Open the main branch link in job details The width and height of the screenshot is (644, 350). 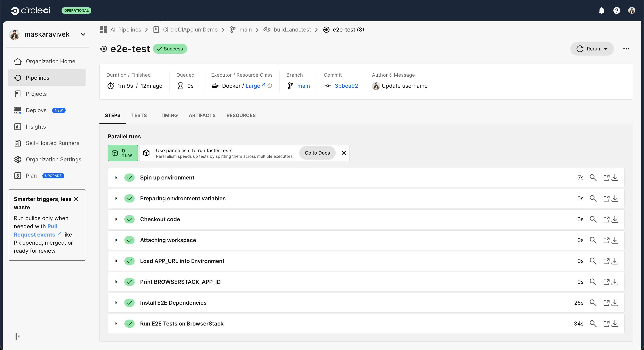pyautogui.click(x=303, y=86)
